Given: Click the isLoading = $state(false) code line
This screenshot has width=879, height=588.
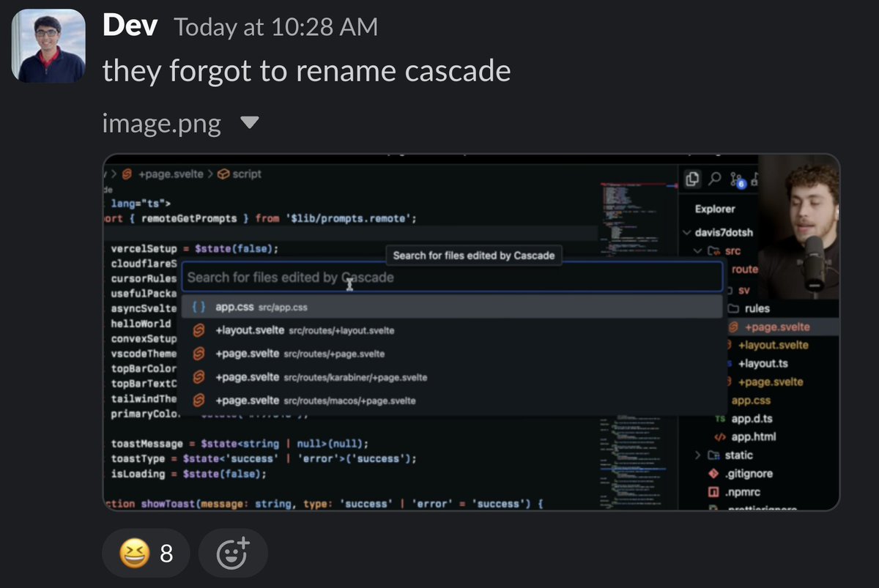Looking at the screenshot, I should pos(189,473).
